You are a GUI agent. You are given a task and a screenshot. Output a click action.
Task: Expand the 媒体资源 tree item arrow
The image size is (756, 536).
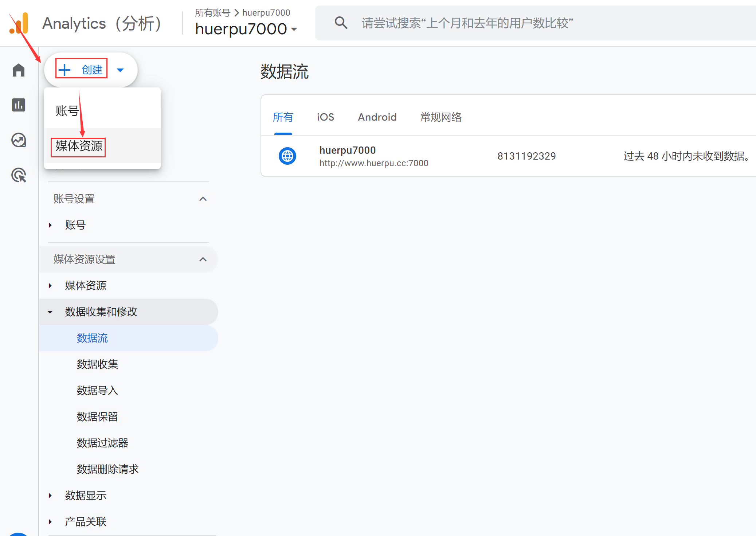pyautogui.click(x=50, y=286)
